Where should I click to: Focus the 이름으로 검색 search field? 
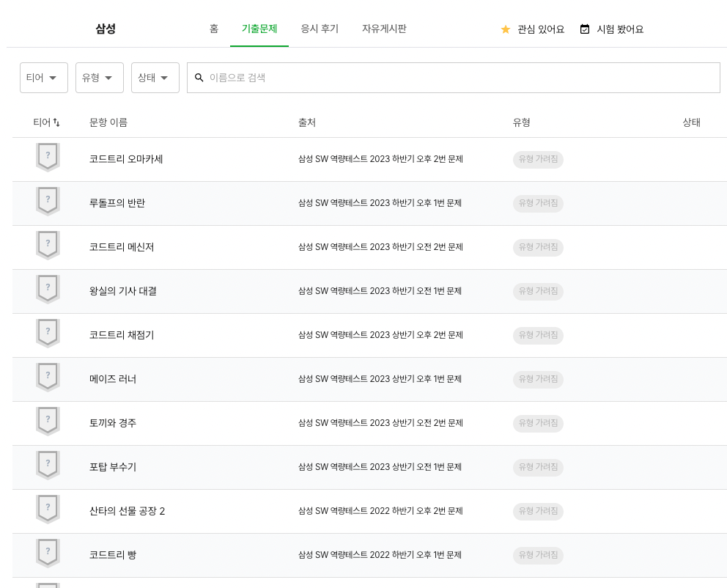454,78
